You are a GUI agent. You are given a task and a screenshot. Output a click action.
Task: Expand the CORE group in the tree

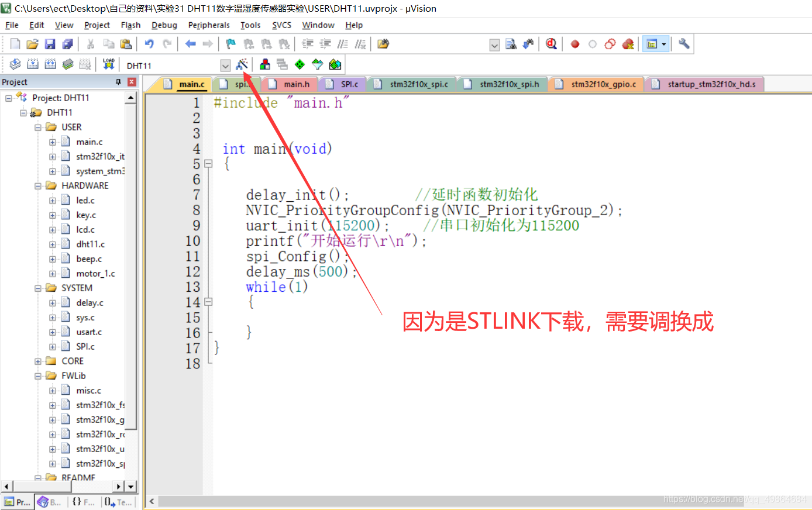point(38,361)
